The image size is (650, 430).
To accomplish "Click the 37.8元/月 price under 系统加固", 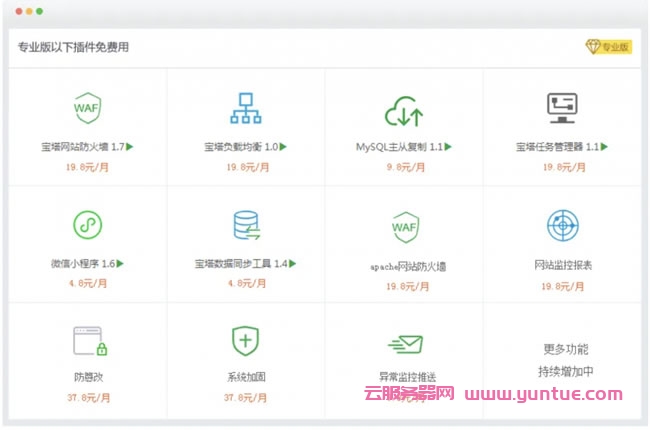I will click(246, 397).
